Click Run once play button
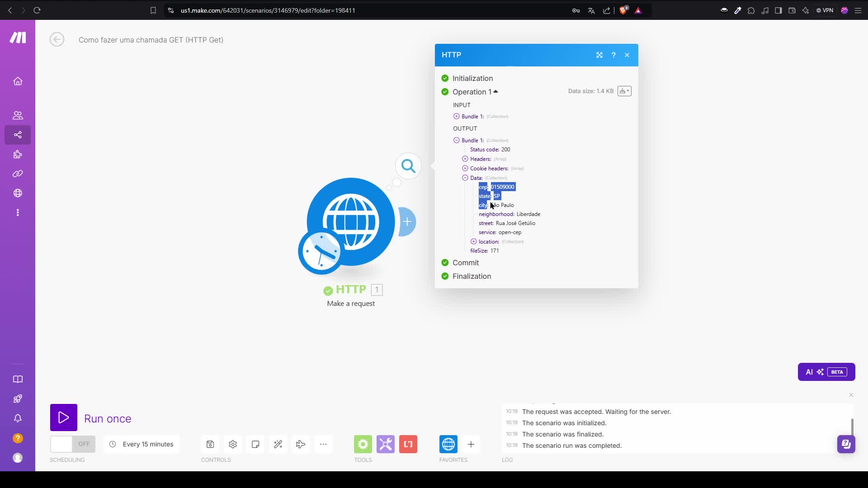868x488 pixels. click(64, 418)
